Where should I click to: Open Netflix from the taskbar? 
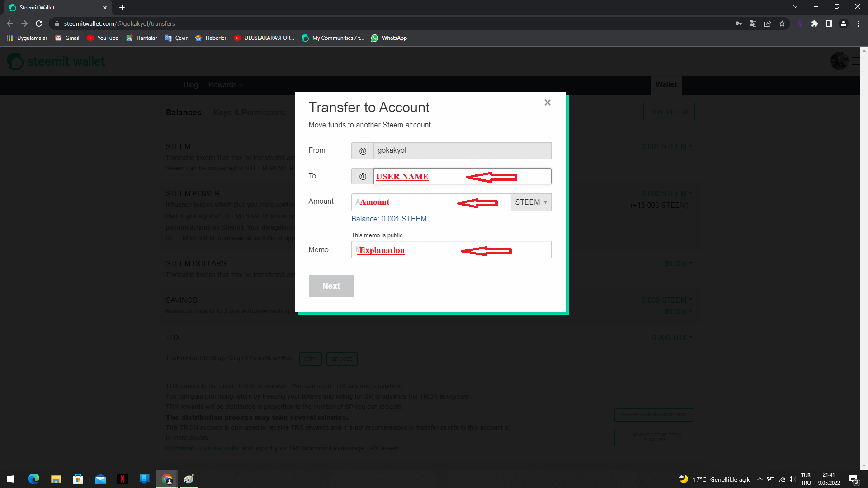(122, 479)
